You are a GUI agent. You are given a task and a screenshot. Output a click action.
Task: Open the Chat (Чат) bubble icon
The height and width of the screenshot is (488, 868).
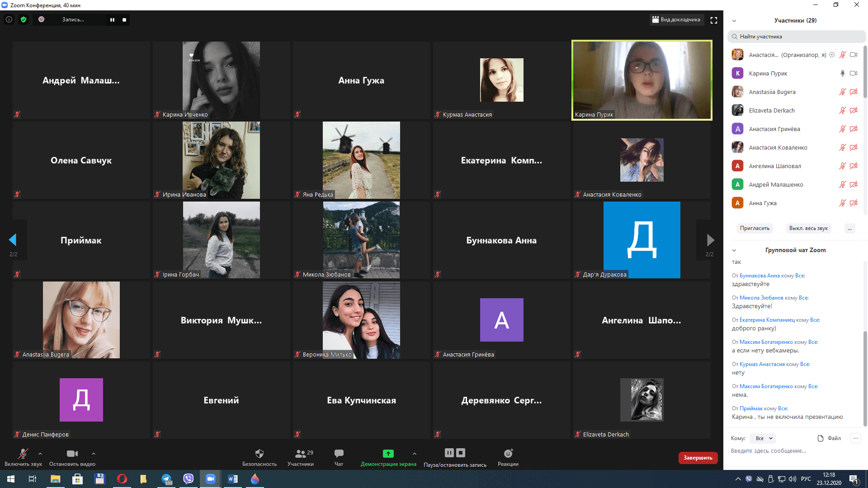tap(339, 453)
